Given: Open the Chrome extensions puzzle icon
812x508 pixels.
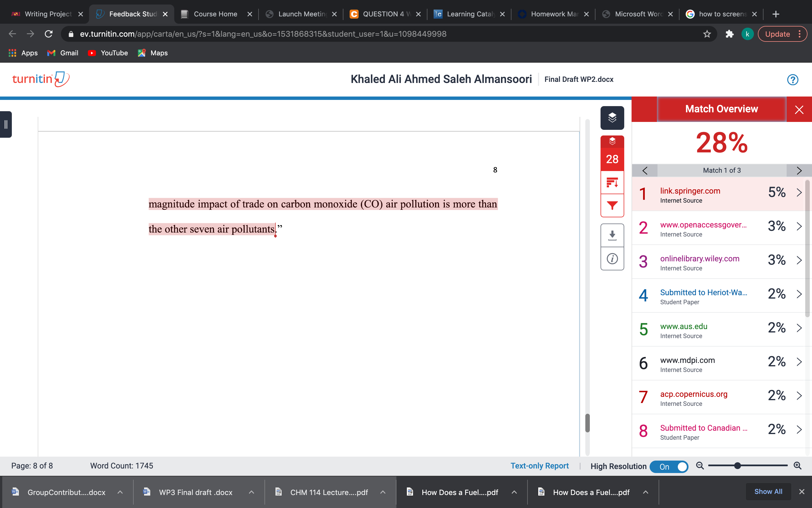Looking at the screenshot, I should tap(729, 34).
